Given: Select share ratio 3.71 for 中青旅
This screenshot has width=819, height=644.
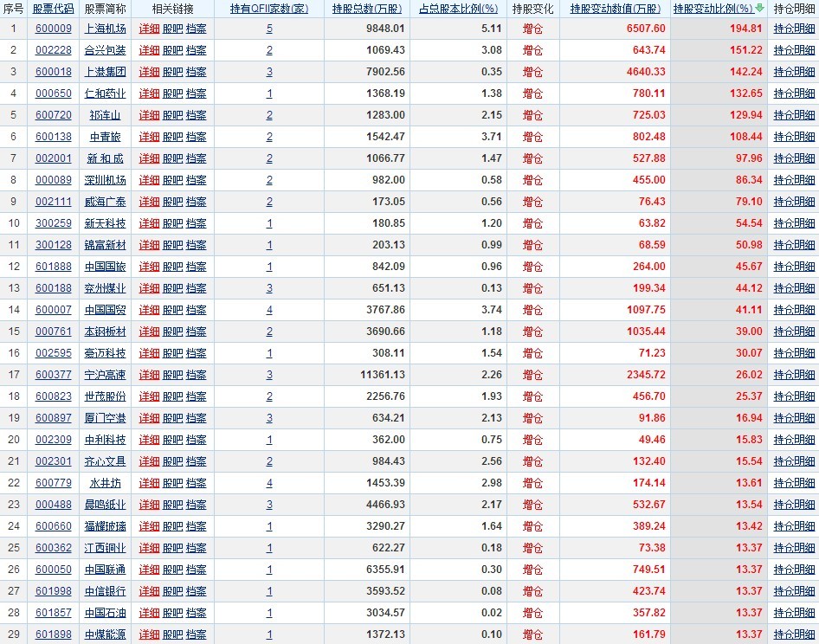Looking at the screenshot, I should pos(492,137).
